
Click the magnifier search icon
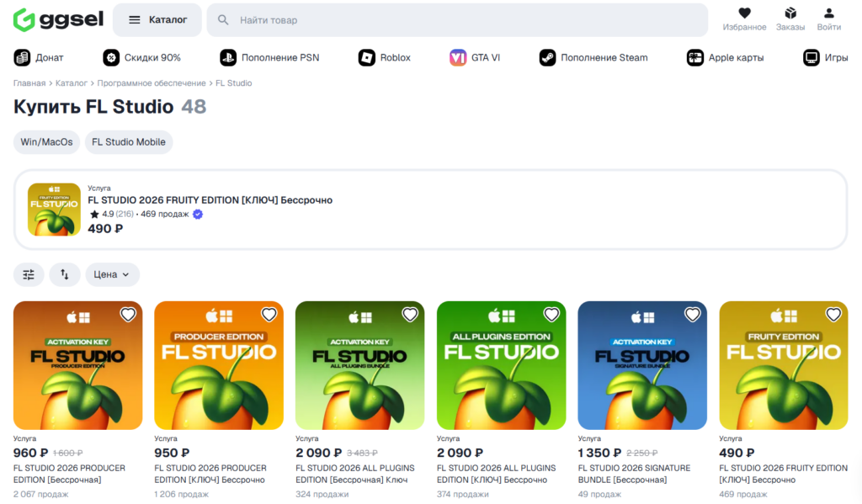222,20
